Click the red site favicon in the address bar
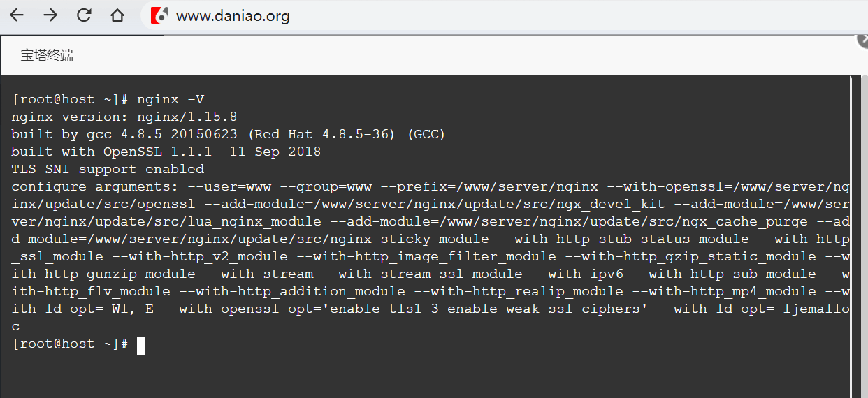This screenshot has height=398, width=868. pyautogui.click(x=160, y=15)
